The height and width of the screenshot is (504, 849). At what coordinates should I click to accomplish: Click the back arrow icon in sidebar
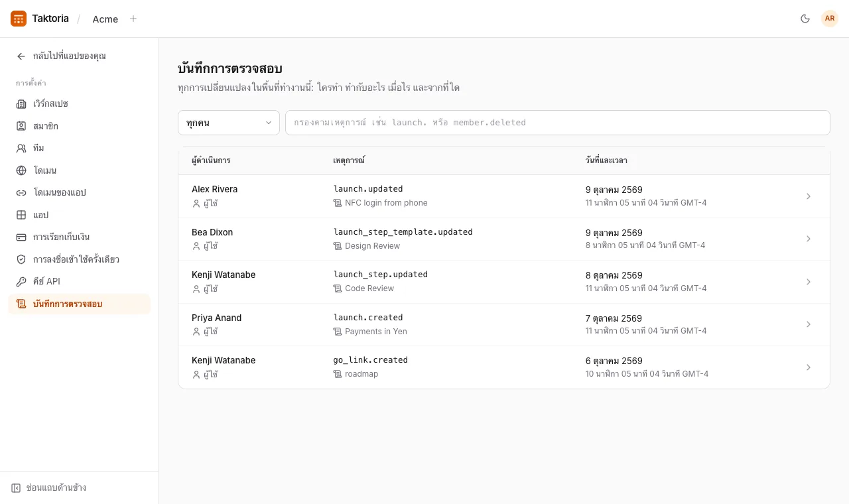(21, 56)
